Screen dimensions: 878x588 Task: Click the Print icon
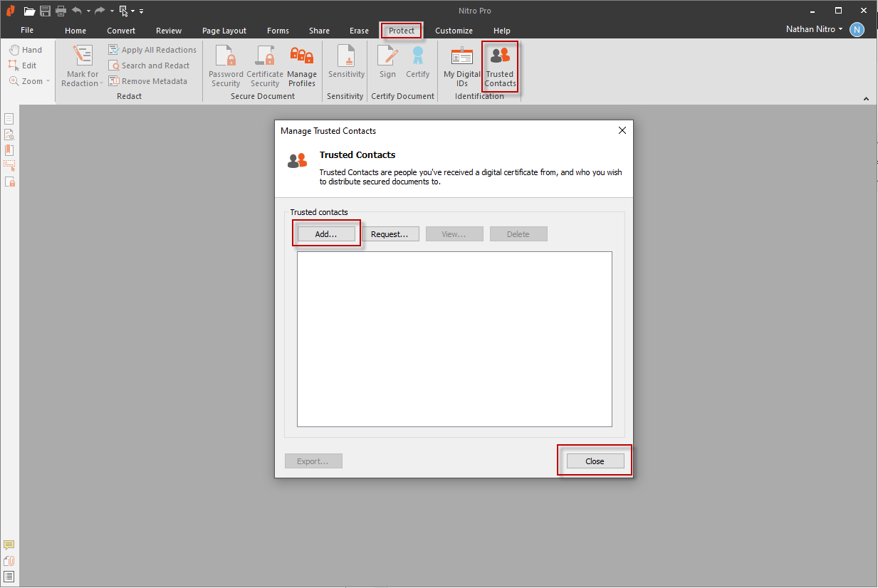pyautogui.click(x=61, y=11)
